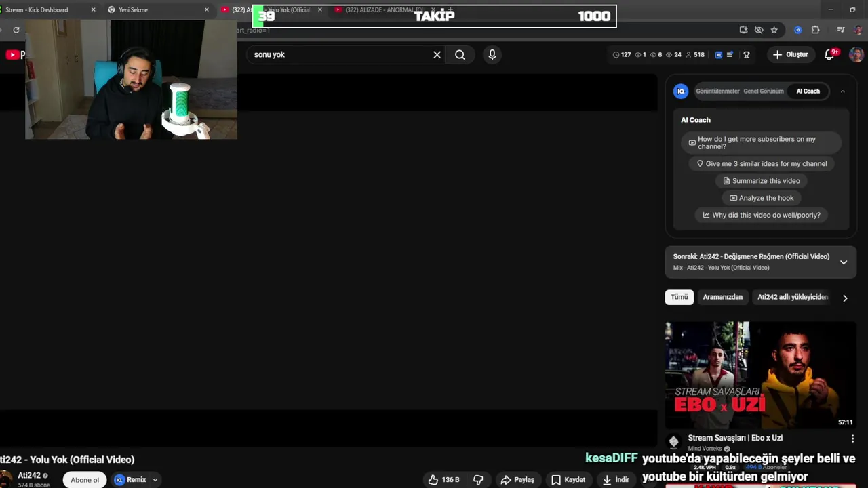Ask how to get more subscribers
This screenshot has width=868, height=488.
coord(761,143)
